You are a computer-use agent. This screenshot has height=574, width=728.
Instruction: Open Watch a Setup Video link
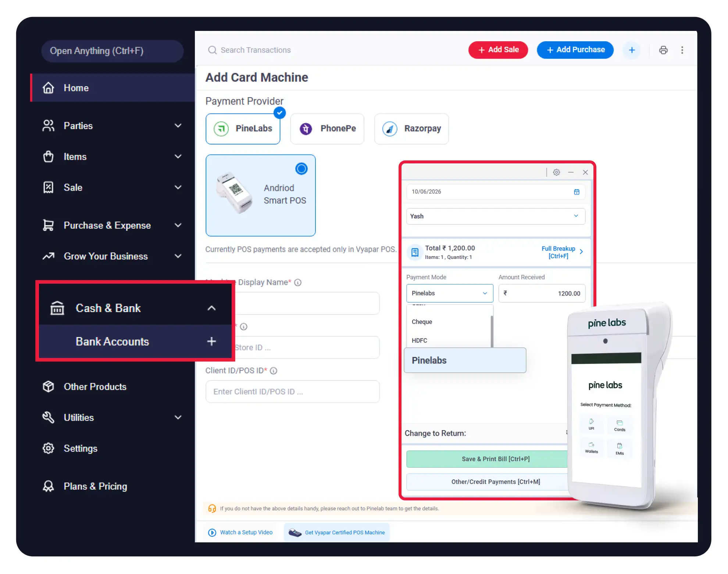point(240,532)
